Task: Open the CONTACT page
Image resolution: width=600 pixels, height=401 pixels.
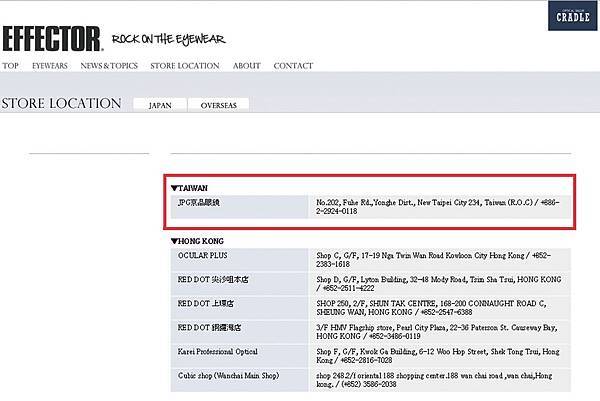Action: 293,66
